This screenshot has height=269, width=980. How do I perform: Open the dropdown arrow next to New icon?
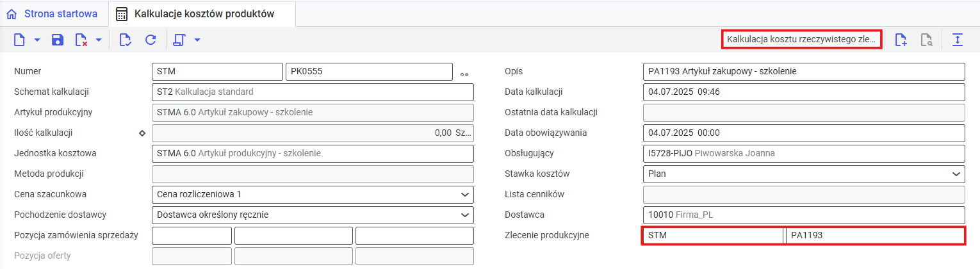pos(37,40)
